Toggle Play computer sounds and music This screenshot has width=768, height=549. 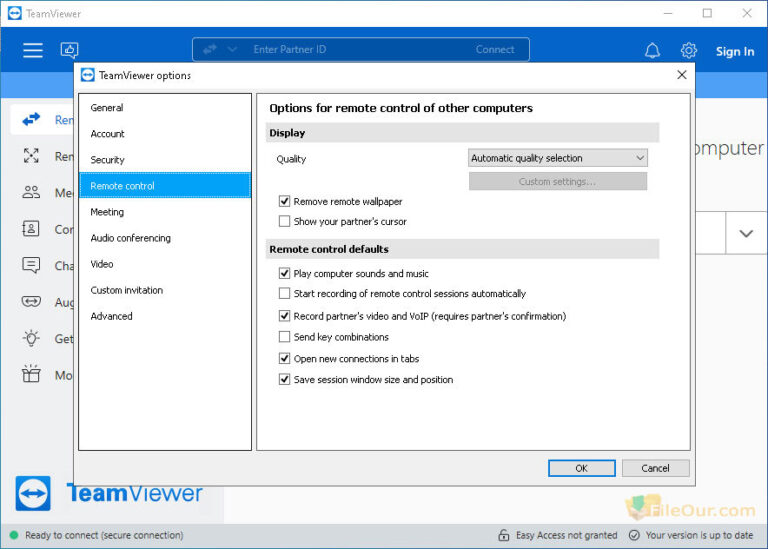point(284,273)
